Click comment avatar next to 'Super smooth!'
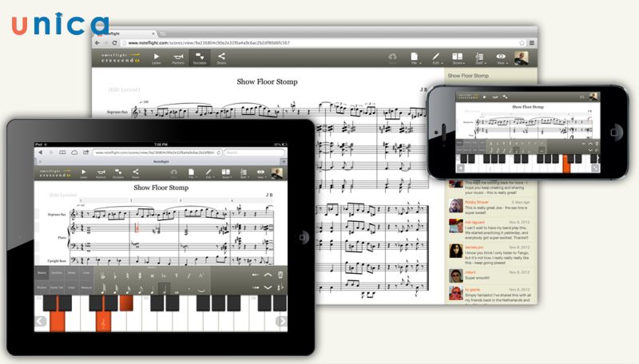The width and height of the screenshot is (639, 364). click(x=456, y=275)
